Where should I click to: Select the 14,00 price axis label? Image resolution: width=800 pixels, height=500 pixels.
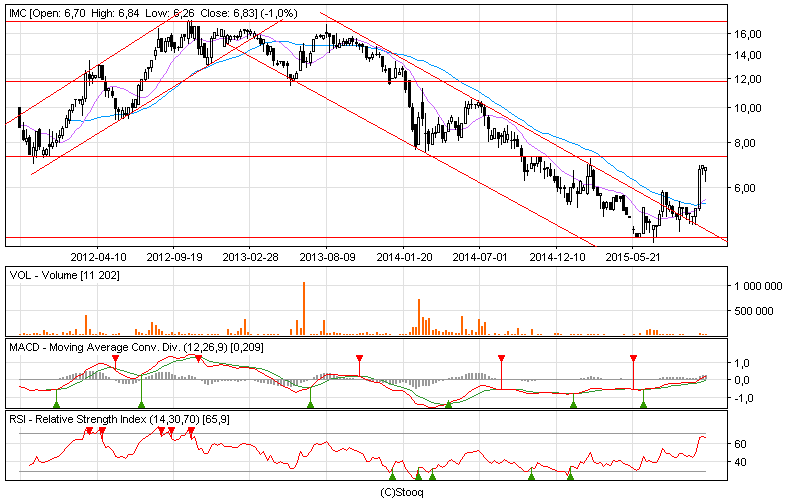tap(748, 55)
